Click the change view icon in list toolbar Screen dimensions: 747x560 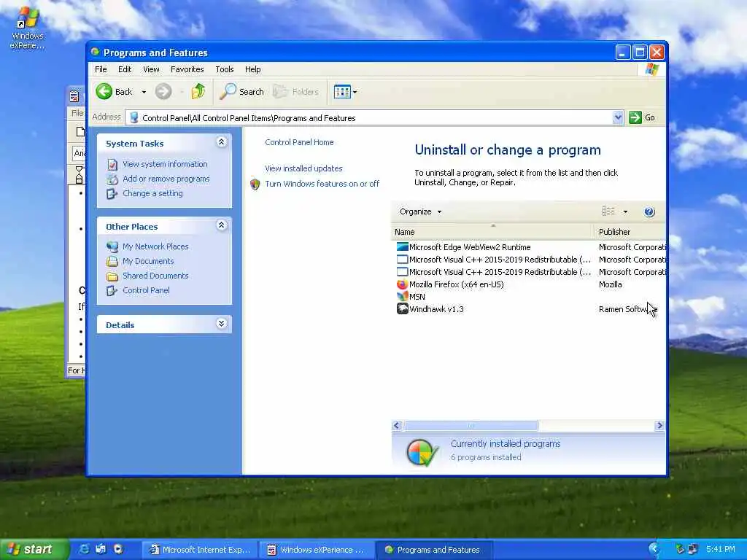click(x=608, y=211)
